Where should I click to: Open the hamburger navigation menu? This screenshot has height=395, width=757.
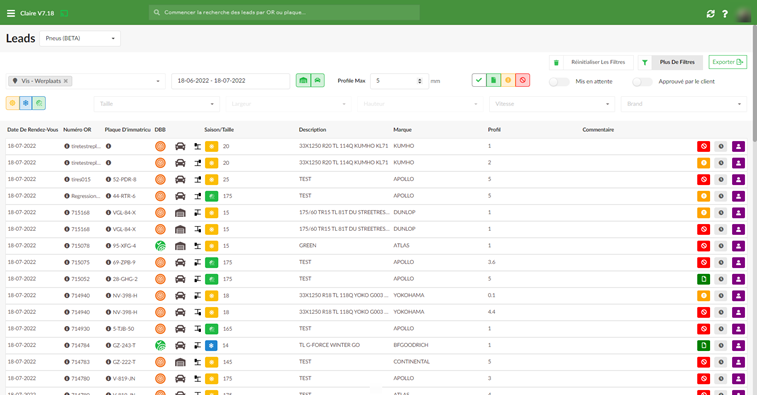tap(11, 13)
